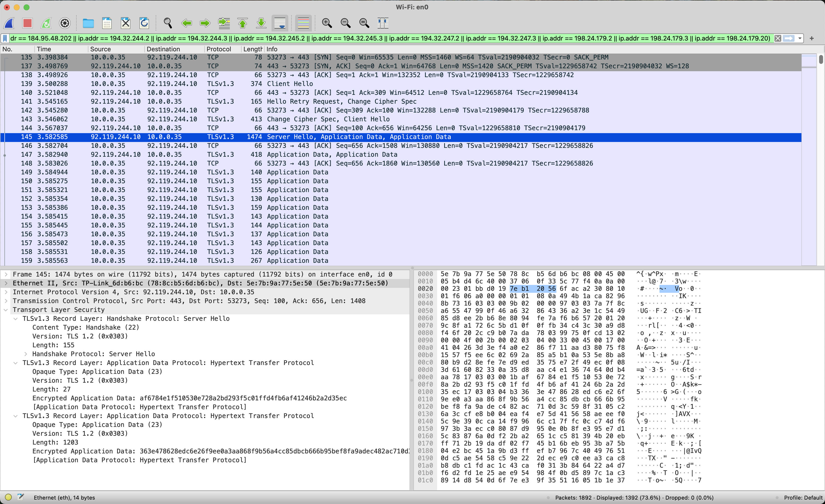
Task: Open capture options gear icon
Action: tap(65, 23)
